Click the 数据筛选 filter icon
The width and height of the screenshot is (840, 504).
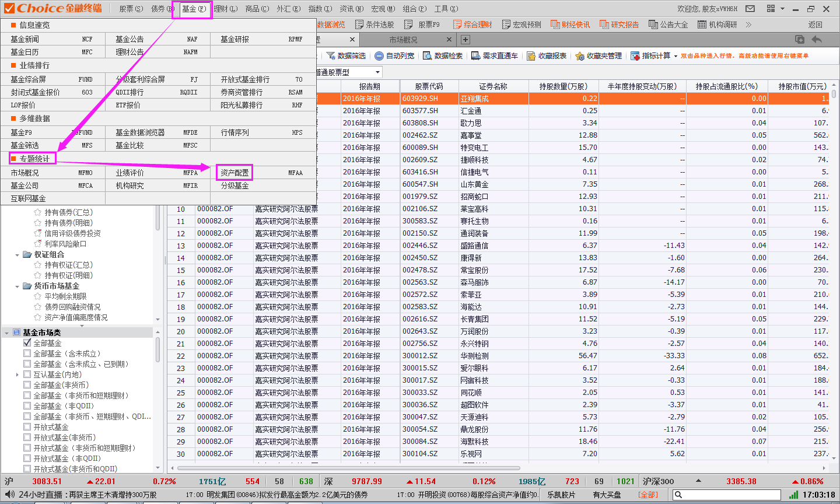click(331, 56)
